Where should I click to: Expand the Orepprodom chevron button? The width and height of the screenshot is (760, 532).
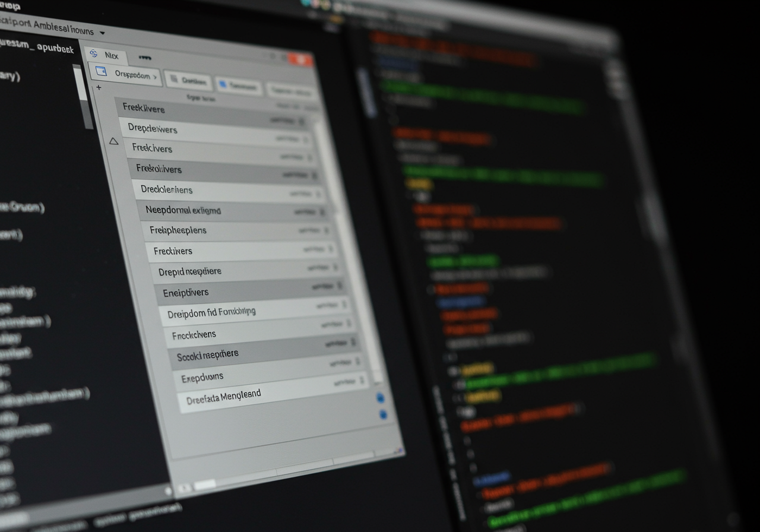pyautogui.click(x=156, y=77)
